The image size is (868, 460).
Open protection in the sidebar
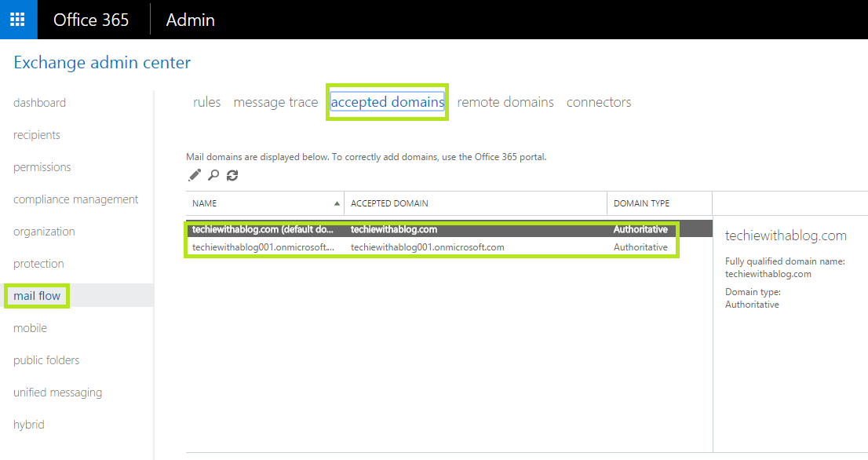click(38, 264)
